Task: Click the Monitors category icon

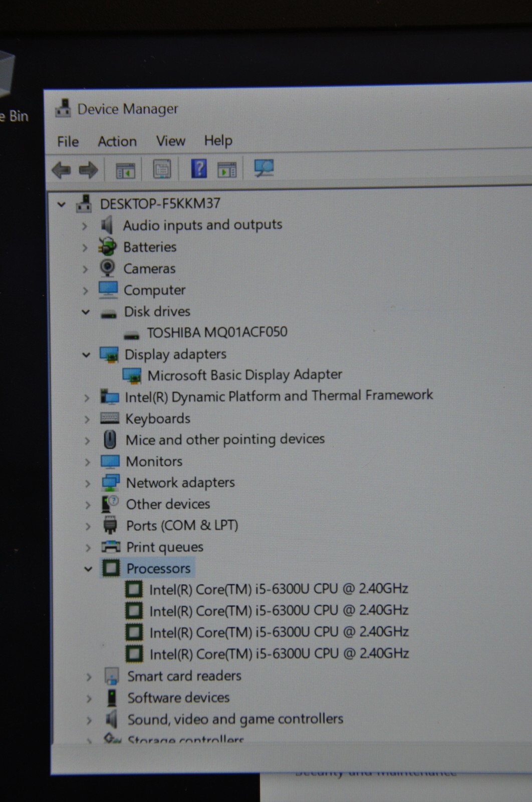Action: (110, 461)
